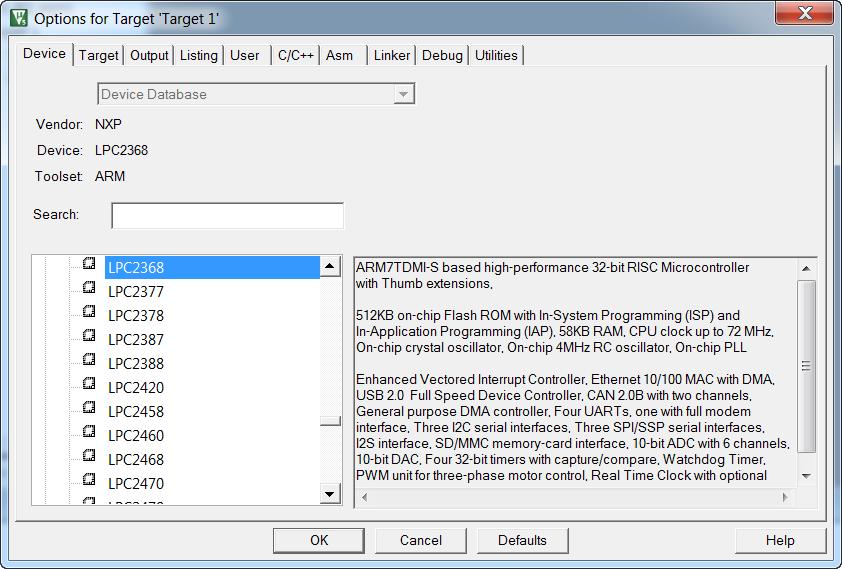
Task: Open Help for target options
Action: (x=780, y=540)
